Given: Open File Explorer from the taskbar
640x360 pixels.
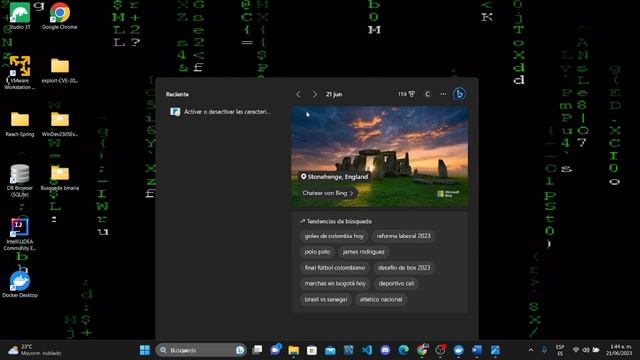Looking at the screenshot, I should pos(293,350).
